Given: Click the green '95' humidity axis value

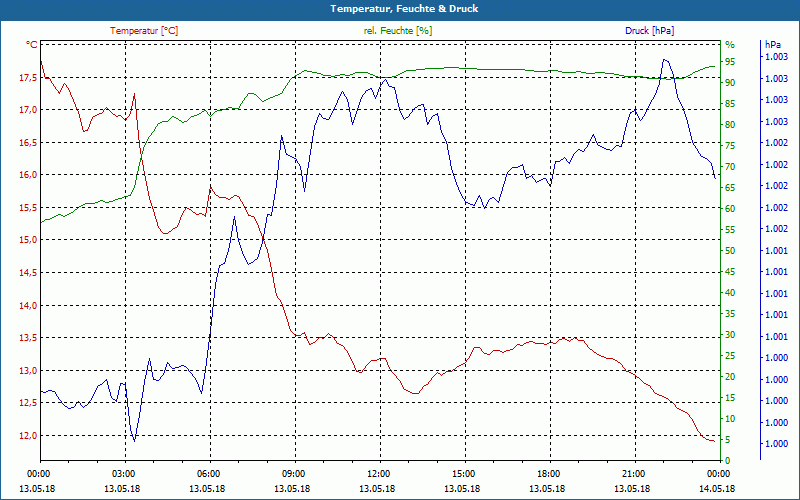Looking at the screenshot, I should [x=730, y=62].
